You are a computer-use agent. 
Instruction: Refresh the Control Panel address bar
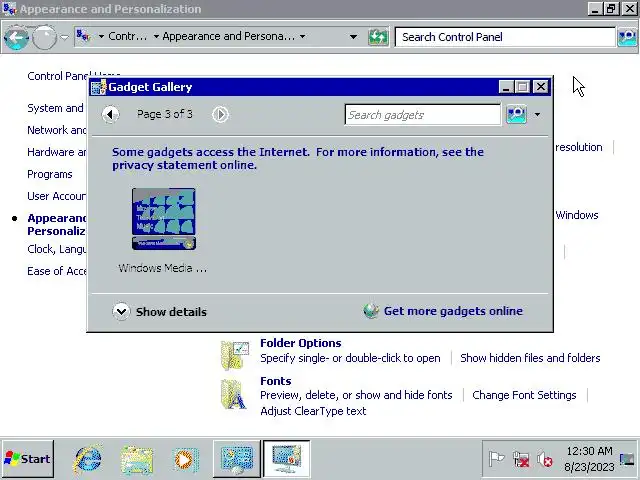378,37
